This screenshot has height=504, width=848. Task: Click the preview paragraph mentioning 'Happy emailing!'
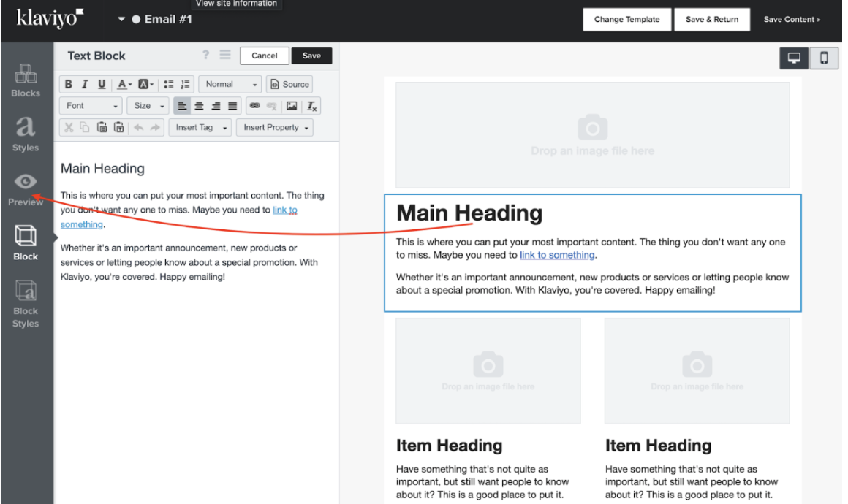point(592,283)
